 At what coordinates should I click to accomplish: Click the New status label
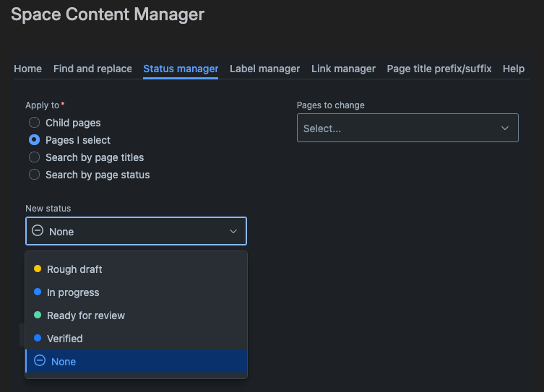point(48,209)
